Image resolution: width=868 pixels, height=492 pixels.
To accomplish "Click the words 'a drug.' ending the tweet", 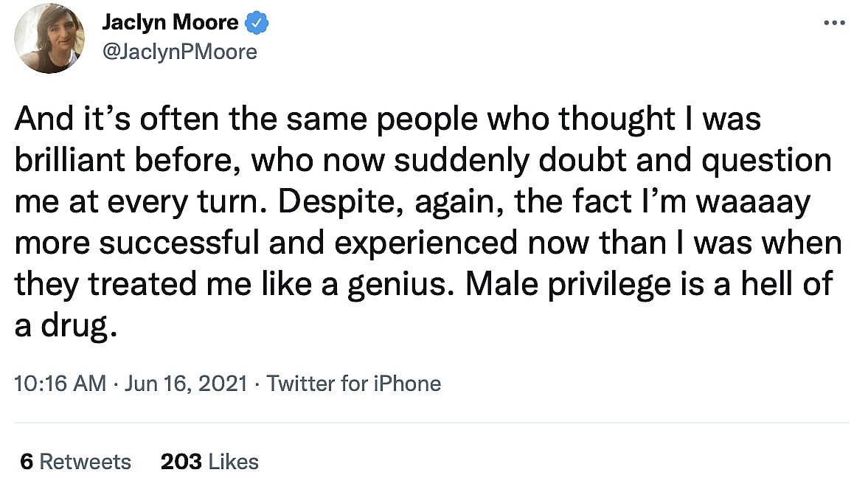I will (x=66, y=323).
